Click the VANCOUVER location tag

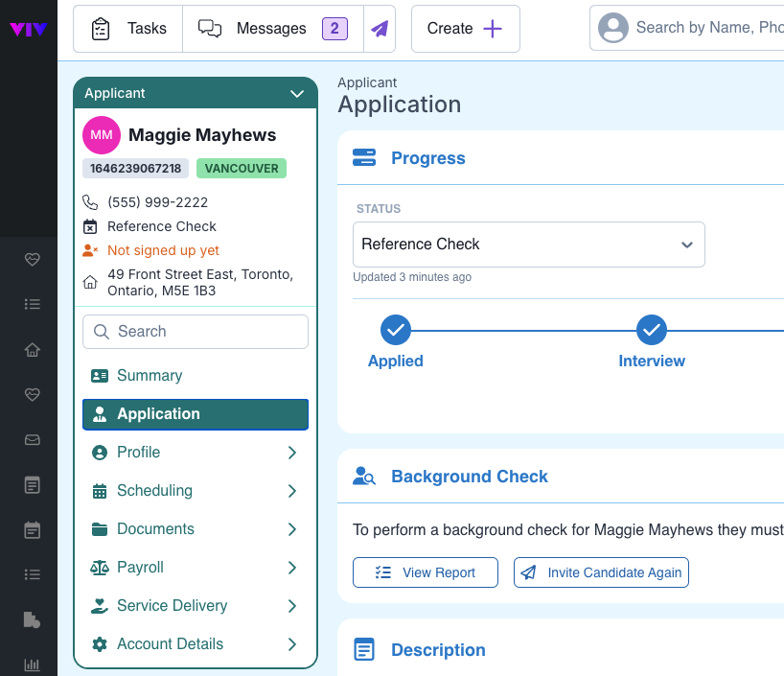[x=242, y=168]
